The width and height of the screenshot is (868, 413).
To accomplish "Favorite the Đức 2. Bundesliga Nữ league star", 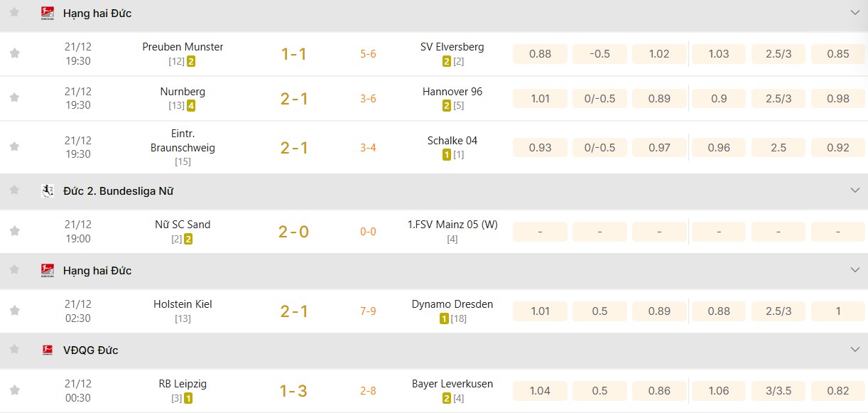I will point(15,191).
